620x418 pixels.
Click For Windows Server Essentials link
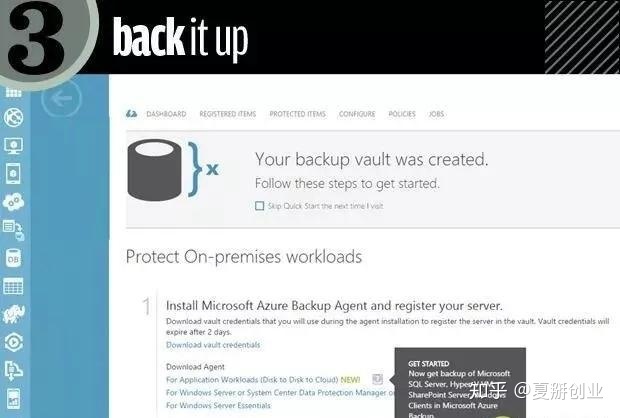tap(218, 405)
